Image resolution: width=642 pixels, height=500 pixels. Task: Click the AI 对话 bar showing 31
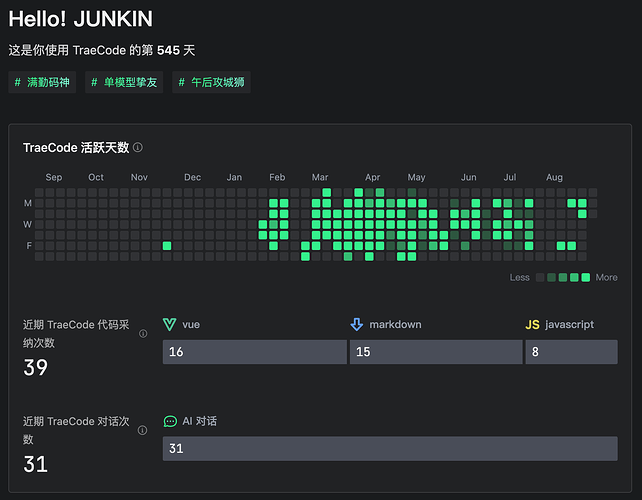click(x=390, y=448)
